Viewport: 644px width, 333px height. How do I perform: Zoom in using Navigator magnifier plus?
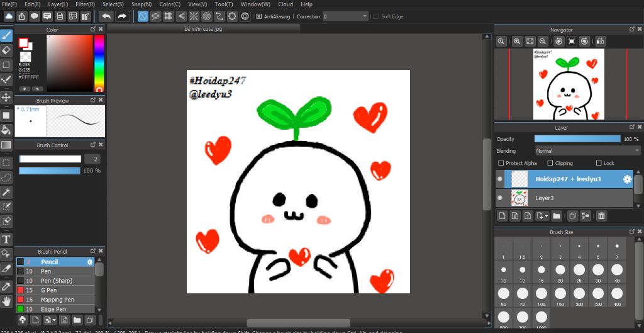(x=517, y=41)
